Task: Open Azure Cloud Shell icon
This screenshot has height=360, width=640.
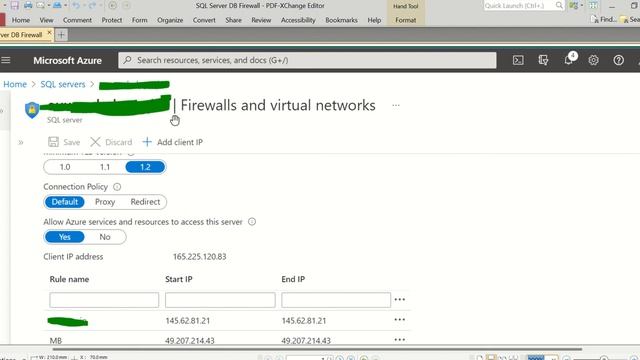Action: pyautogui.click(x=518, y=60)
